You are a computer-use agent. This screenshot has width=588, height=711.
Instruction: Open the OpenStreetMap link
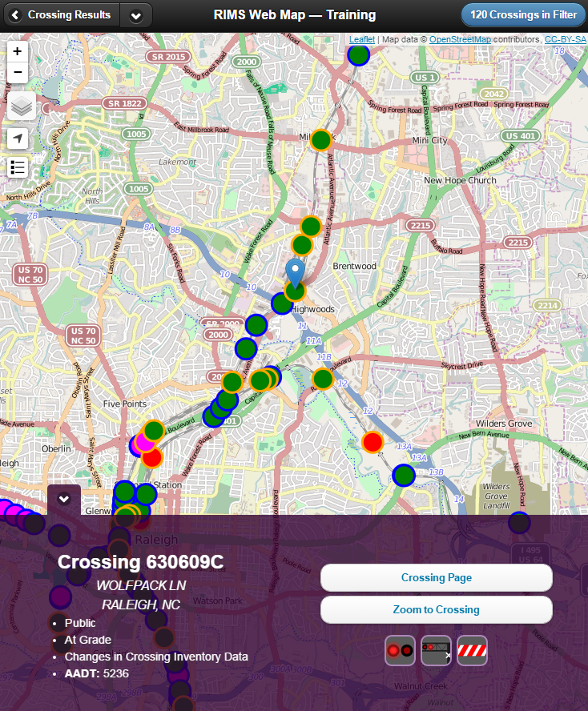(460, 39)
